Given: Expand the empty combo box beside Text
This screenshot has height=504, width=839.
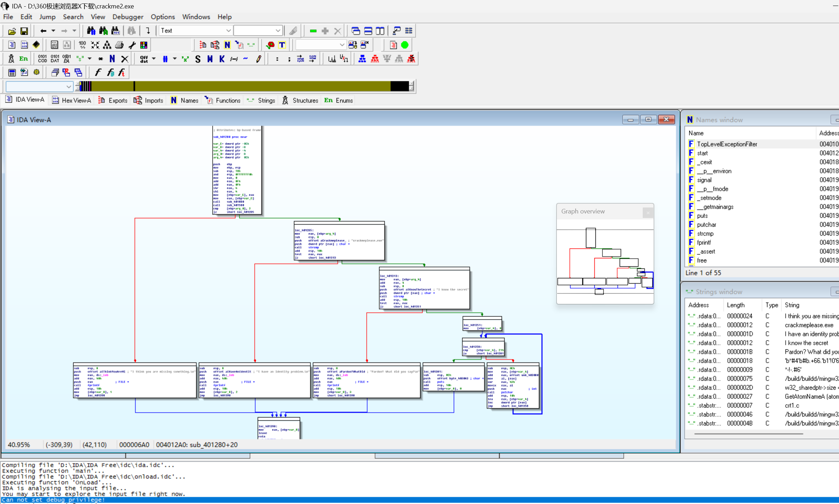Looking at the screenshot, I should tap(278, 31).
